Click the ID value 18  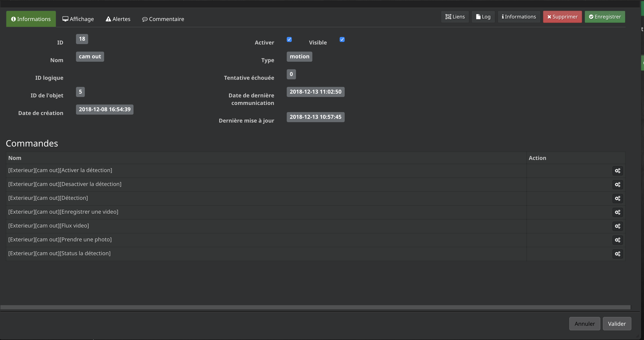[82, 39]
